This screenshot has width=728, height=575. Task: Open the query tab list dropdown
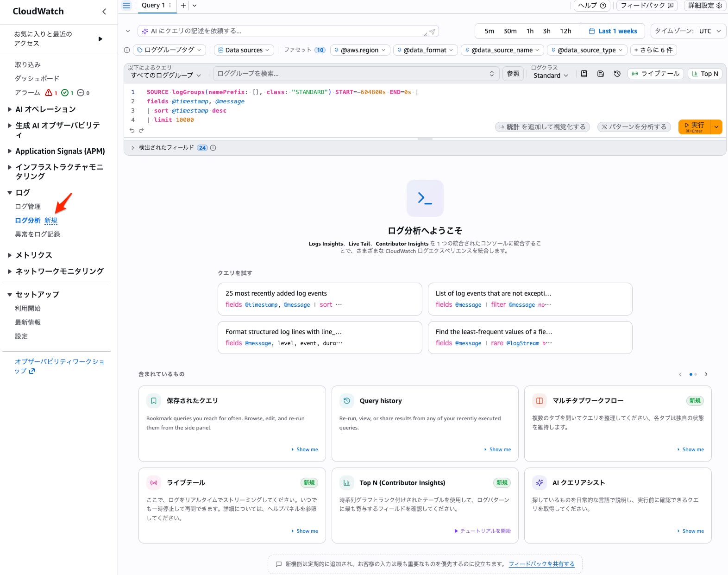195,6
